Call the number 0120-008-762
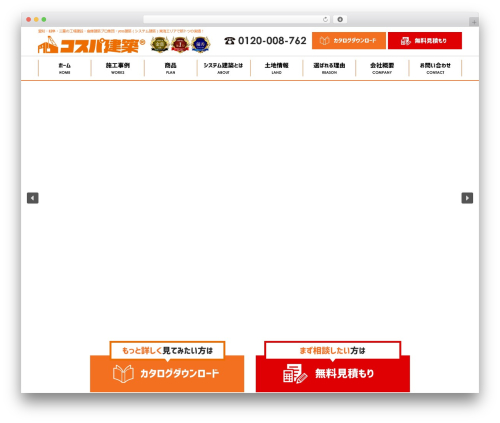 click(272, 41)
